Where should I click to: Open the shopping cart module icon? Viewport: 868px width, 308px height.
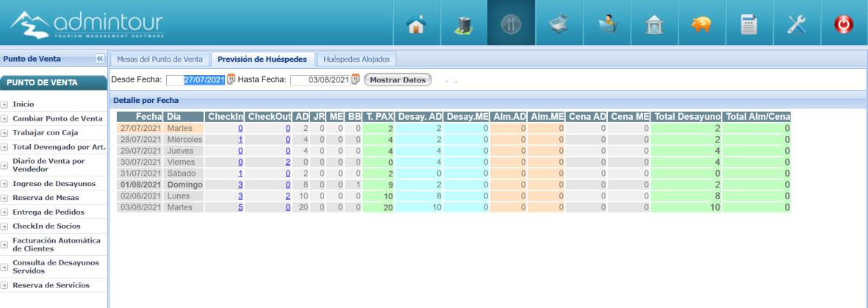(x=559, y=23)
